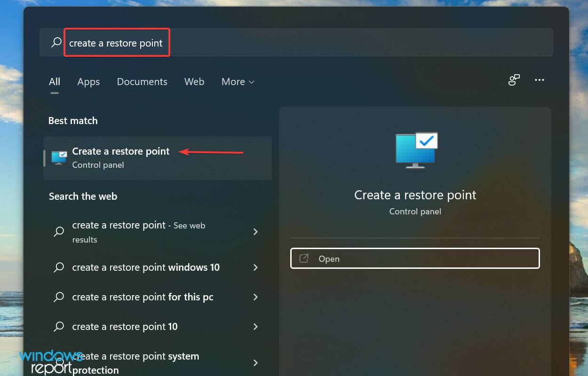588x376 pixels.
Task: Click the Control Panel monitor icon beside Best match
Action: (58, 157)
